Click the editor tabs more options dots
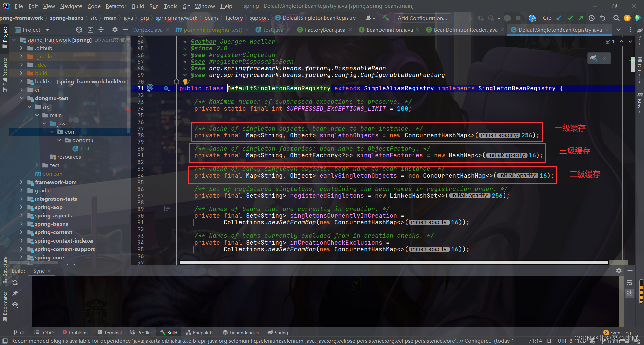Screen dimensions: 644x345 coord(630,30)
